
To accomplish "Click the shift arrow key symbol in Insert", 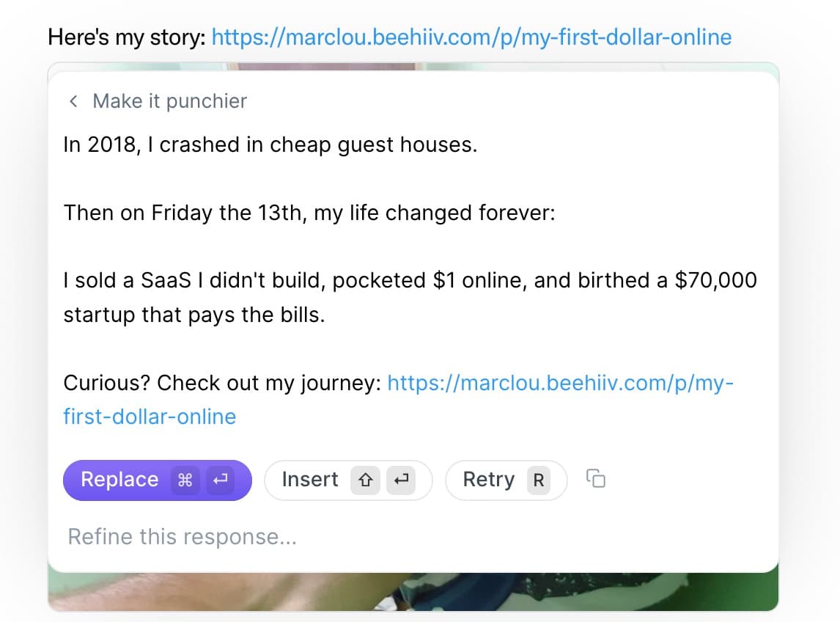I will point(365,480).
